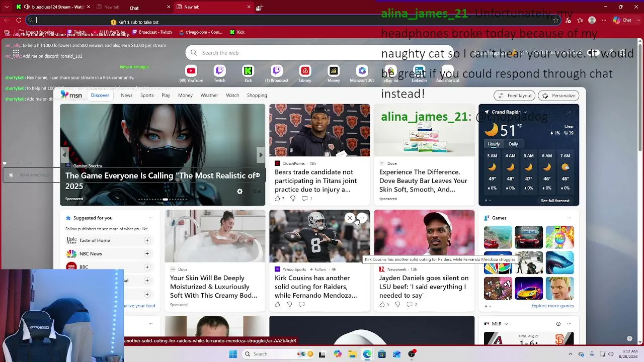644x362 pixels.
Task: Follow BBC with plus button
Action: (x=147, y=267)
